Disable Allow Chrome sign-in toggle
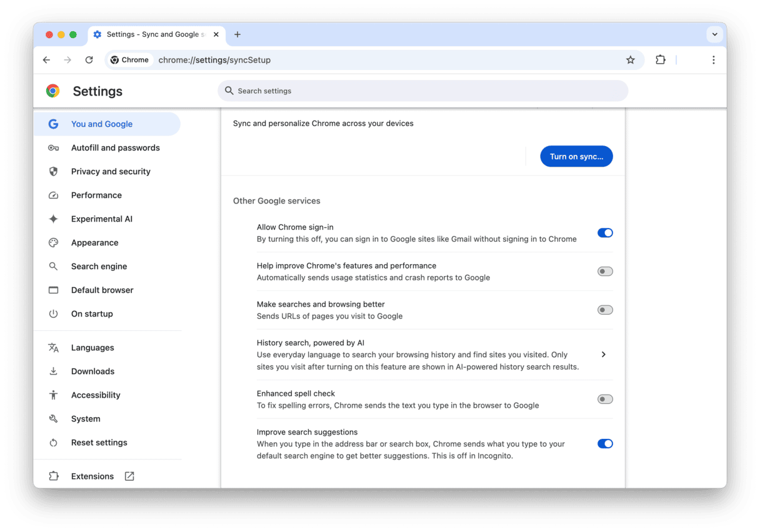This screenshot has height=532, width=760. pyautogui.click(x=604, y=233)
